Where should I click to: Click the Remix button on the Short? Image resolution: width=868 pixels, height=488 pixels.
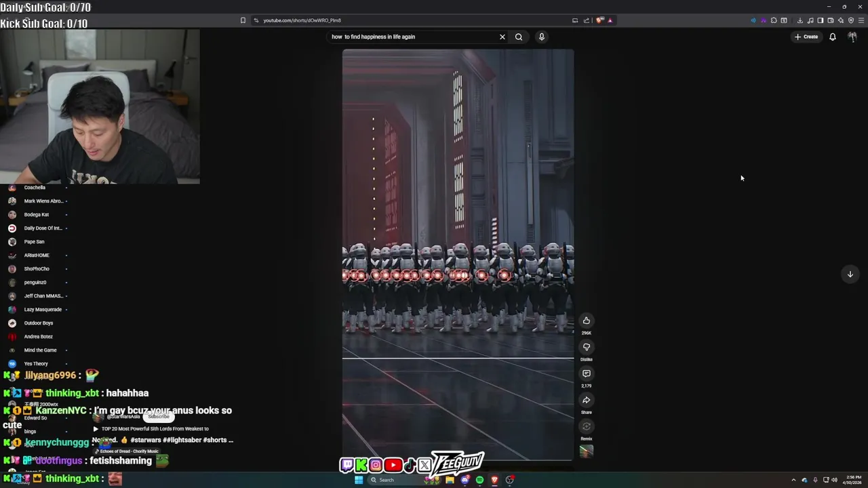pyautogui.click(x=587, y=426)
